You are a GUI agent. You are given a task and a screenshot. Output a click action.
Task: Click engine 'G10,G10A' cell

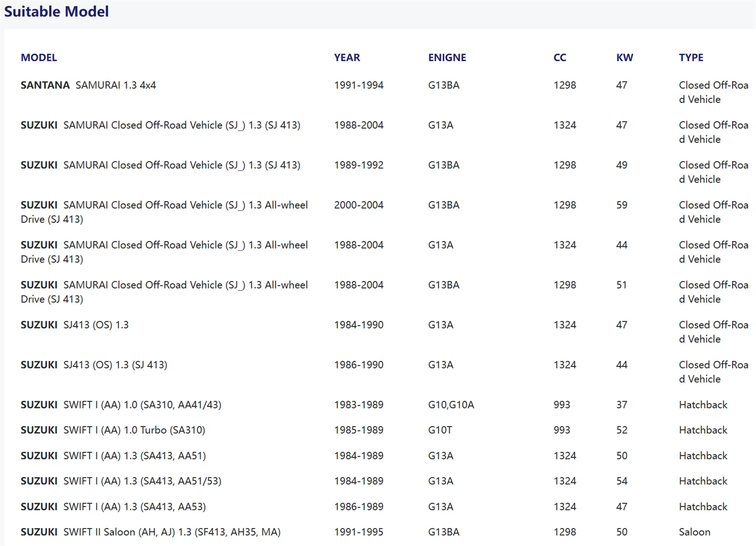click(451, 405)
